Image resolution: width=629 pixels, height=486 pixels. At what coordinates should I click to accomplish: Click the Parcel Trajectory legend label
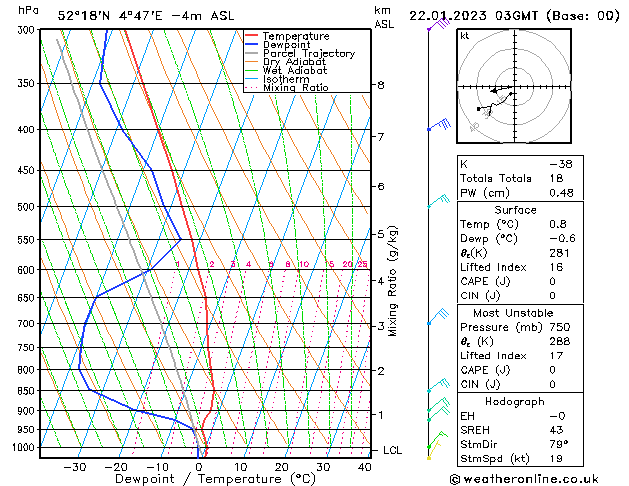[309, 53]
